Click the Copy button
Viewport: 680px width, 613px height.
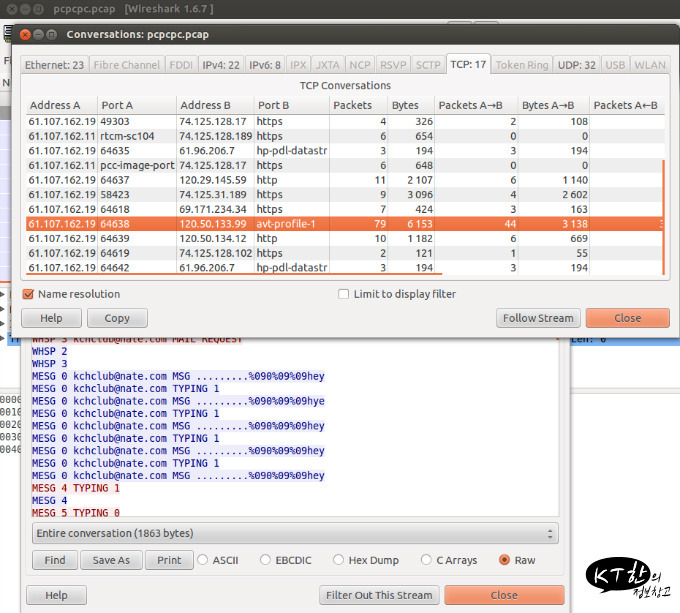tap(117, 318)
